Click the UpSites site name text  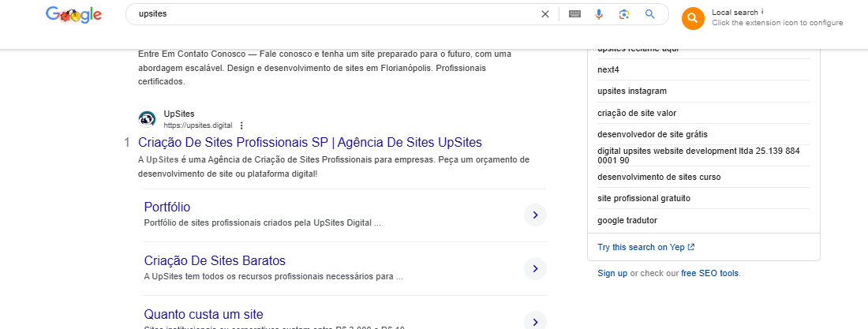coord(179,114)
